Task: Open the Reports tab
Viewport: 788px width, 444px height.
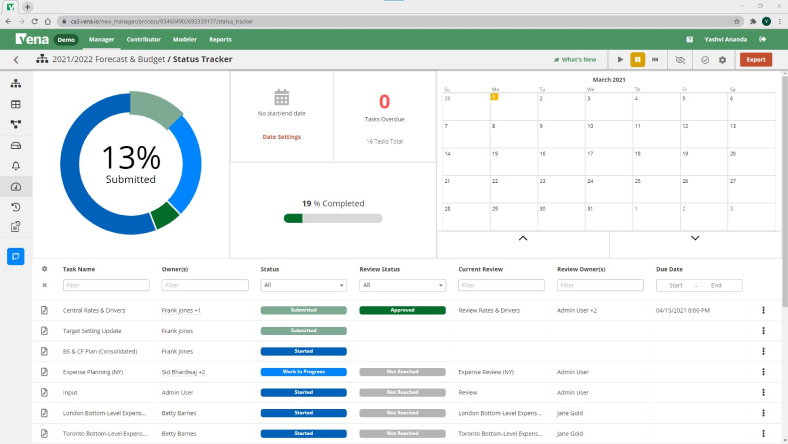Action: point(220,39)
